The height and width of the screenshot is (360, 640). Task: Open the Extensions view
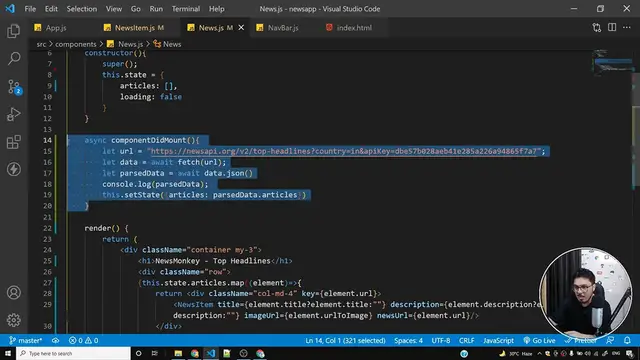(x=13, y=142)
